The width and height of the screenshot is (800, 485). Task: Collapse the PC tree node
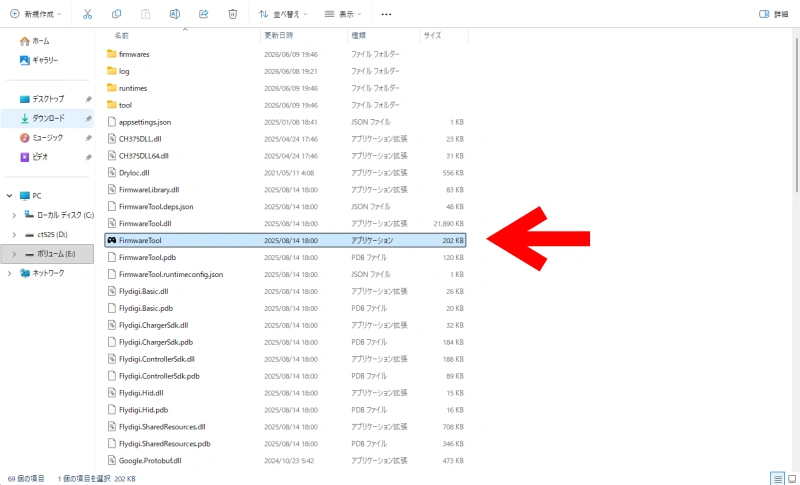tap(9, 196)
